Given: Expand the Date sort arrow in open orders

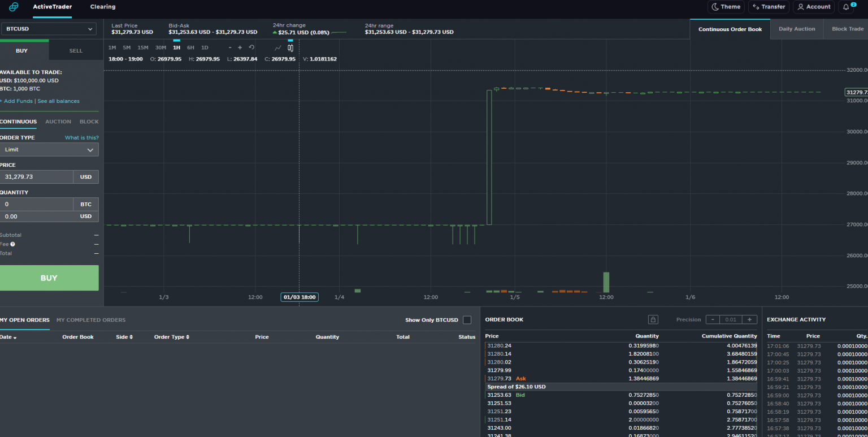Looking at the screenshot, I should click(x=16, y=336).
